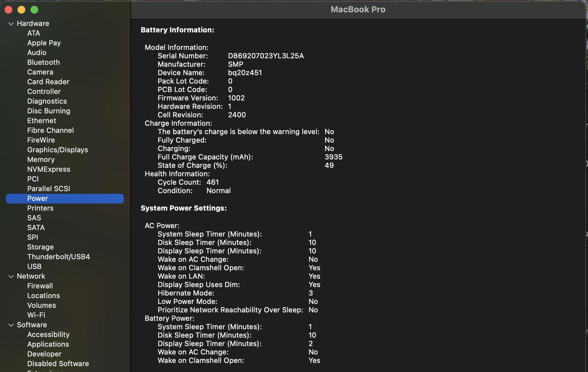588x372 pixels.
Task: Open the USB hardware entry
Action: coord(34,266)
